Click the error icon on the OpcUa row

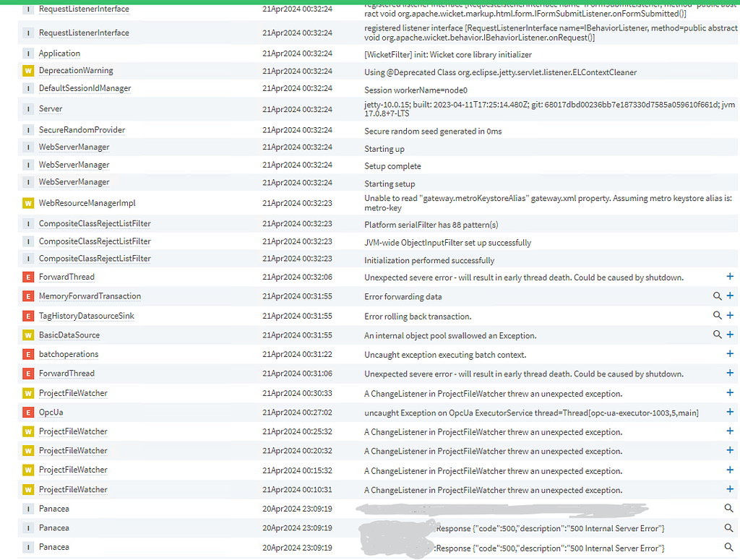click(x=27, y=412)
